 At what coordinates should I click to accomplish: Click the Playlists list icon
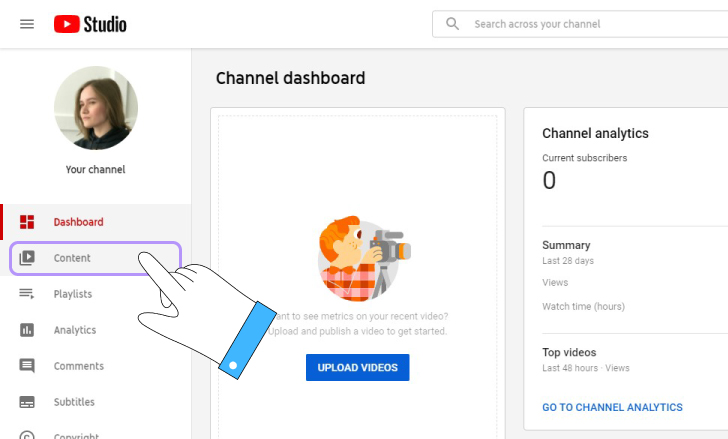[26, 294]
